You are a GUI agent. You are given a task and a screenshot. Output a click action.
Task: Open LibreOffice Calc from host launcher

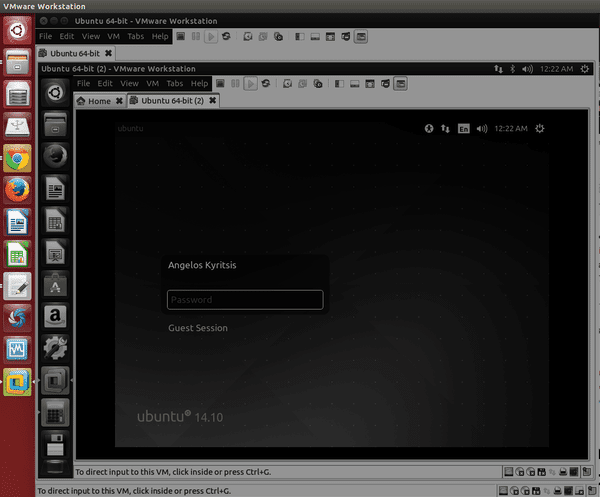17,254
